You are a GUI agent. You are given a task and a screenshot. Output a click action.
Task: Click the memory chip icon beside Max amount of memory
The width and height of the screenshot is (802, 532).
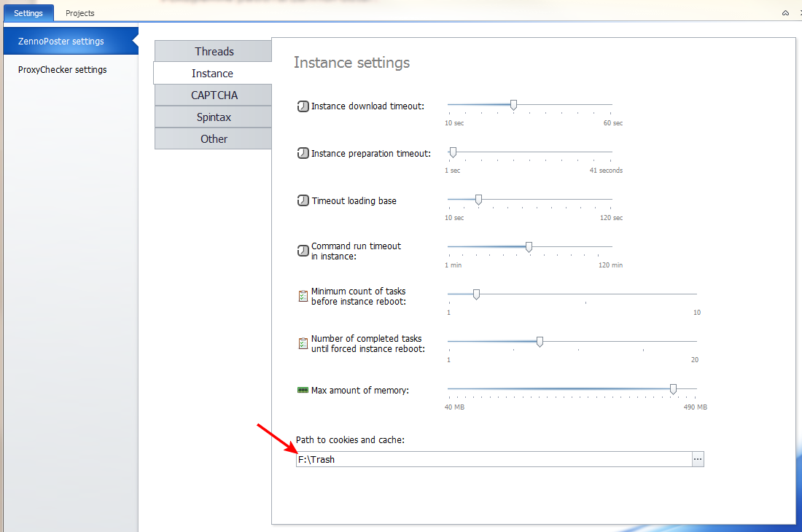coord(303,391)
